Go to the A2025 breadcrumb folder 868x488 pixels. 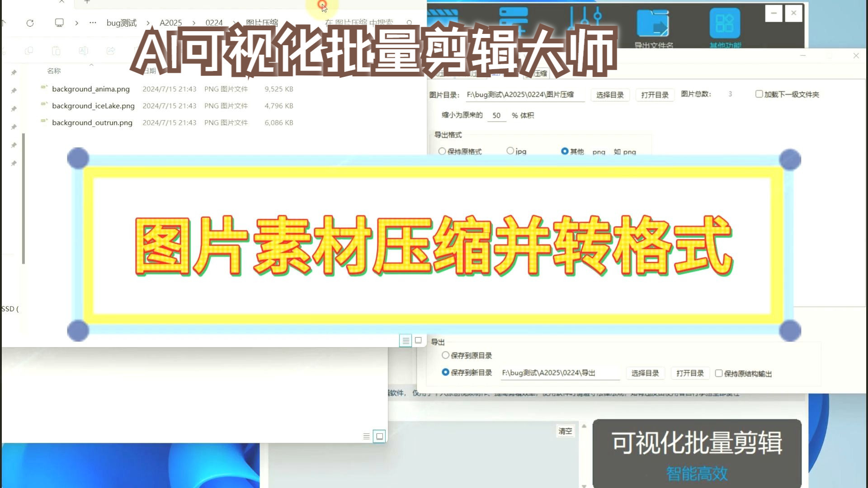click(170, 23)
